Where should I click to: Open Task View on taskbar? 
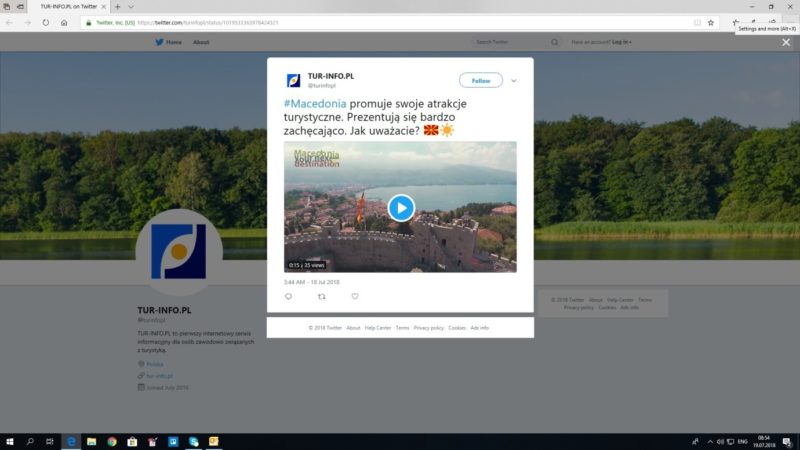point(49,441)
